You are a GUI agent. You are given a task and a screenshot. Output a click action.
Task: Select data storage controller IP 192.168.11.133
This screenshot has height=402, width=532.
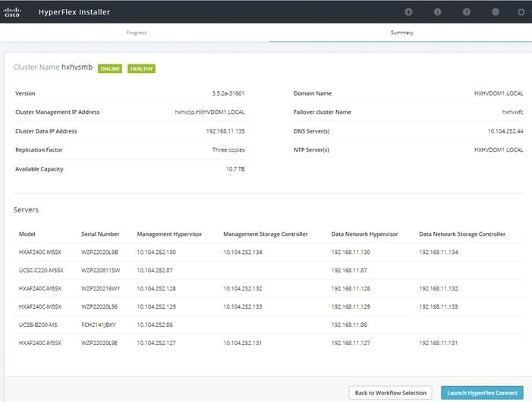pyautogui.click(x=439, y=306)
